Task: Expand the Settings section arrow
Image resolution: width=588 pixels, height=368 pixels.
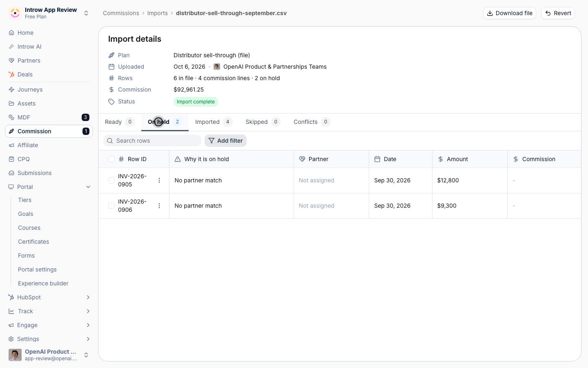Action: (x=88, y=339)
